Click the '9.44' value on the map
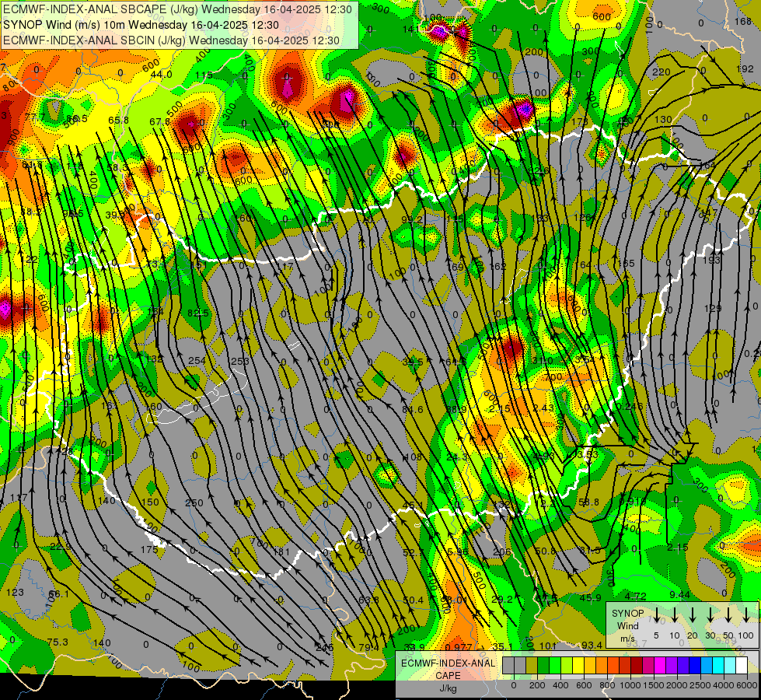The width and height of the screenshot is (761, 700). 679,594
